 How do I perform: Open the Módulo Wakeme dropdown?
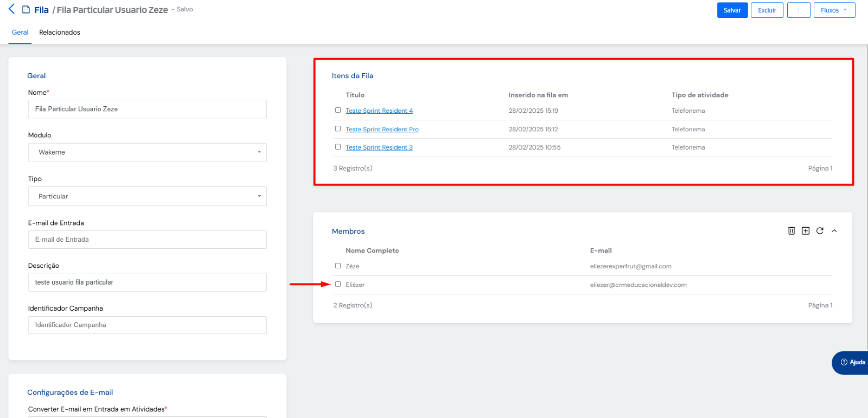point(148,152)
